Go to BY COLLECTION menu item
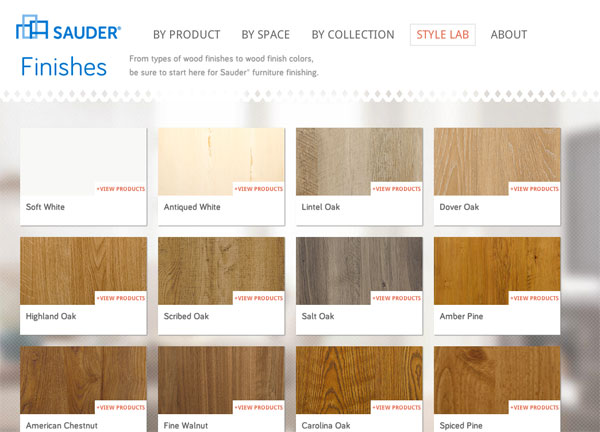The width and height of the screenshot is (600, 432). (353, 35)
